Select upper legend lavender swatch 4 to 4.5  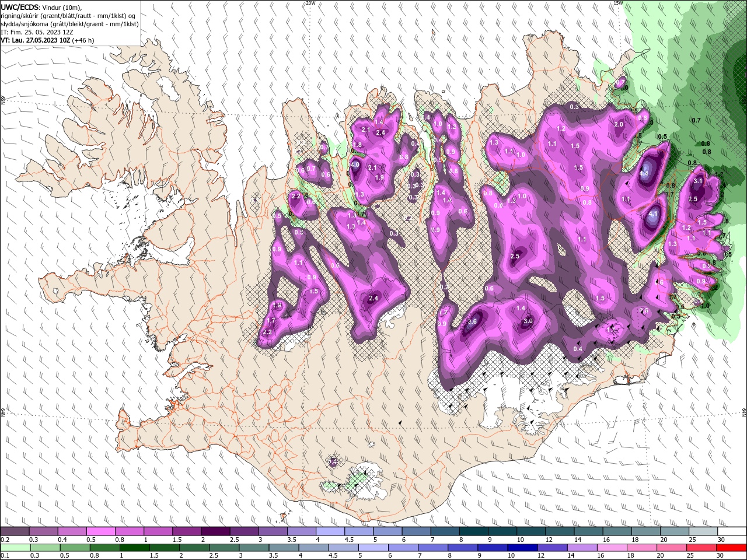(x=330, y=531)
